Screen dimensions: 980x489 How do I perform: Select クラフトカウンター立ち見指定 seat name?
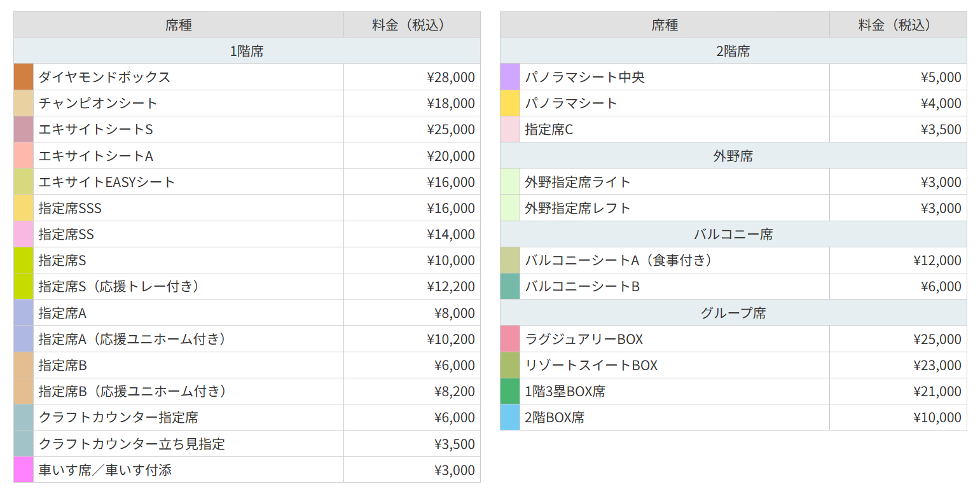click(x=132, y=444)
